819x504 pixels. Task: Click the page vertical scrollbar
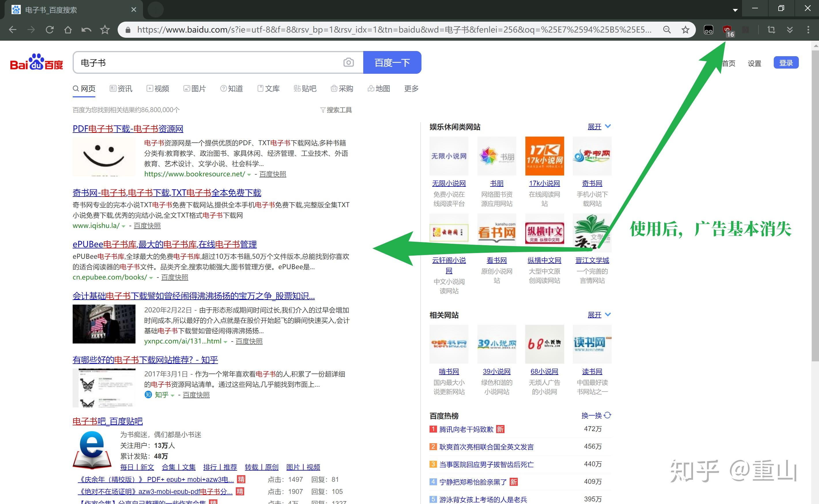click(x=815, y=205)
